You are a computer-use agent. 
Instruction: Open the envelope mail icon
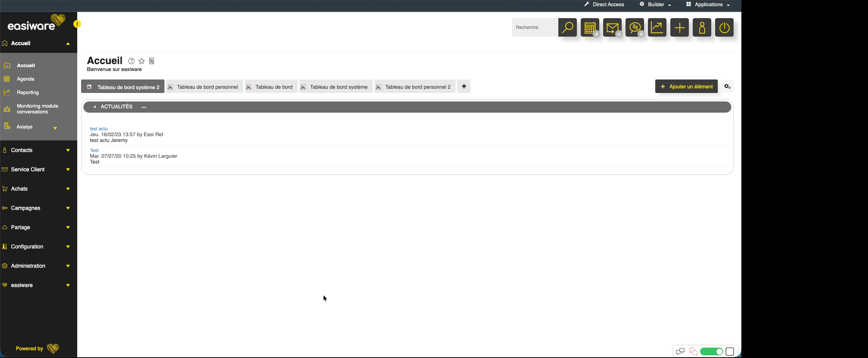(x=612, y=27)
